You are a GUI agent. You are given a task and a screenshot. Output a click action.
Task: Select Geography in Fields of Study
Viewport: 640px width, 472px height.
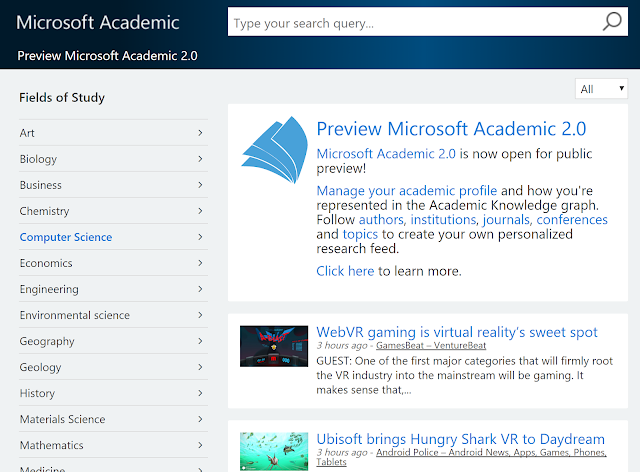click(x=47, y=341)
